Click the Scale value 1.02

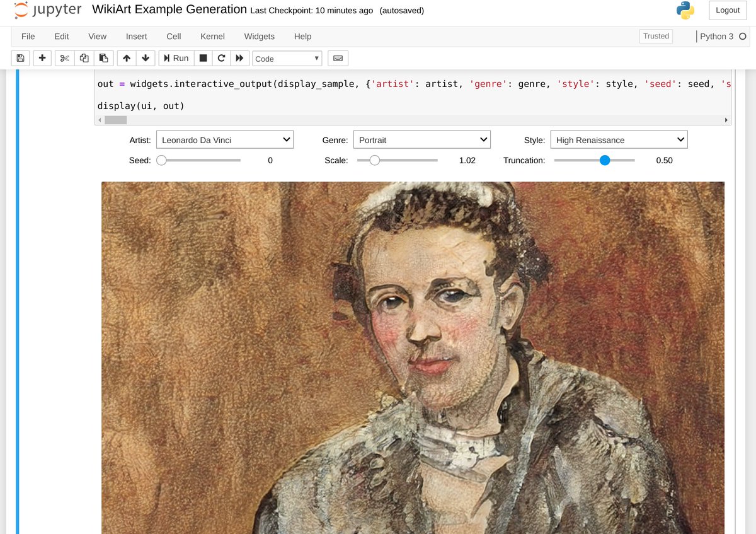[467, 161]
